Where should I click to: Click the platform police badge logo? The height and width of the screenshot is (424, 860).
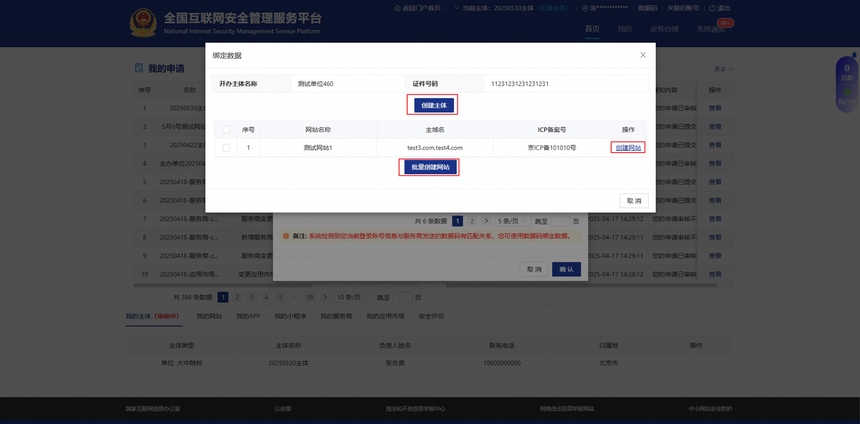coord(143,22)
